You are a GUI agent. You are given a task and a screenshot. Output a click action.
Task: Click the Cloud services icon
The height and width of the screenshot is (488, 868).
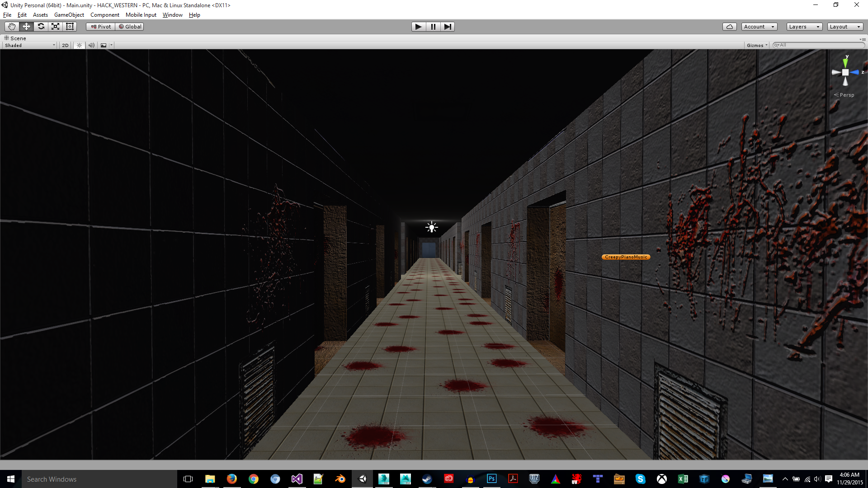[x=729, y=27]
